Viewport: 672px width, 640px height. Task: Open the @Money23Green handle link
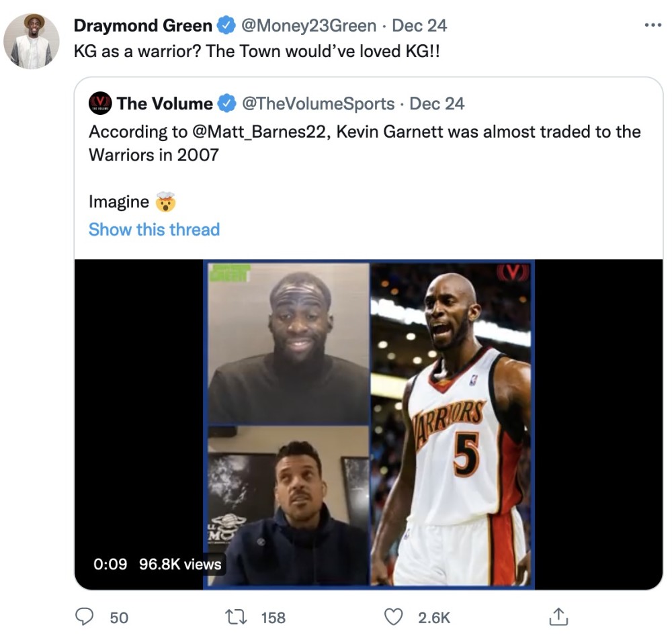pyautogui.click(x=308, y=26)
